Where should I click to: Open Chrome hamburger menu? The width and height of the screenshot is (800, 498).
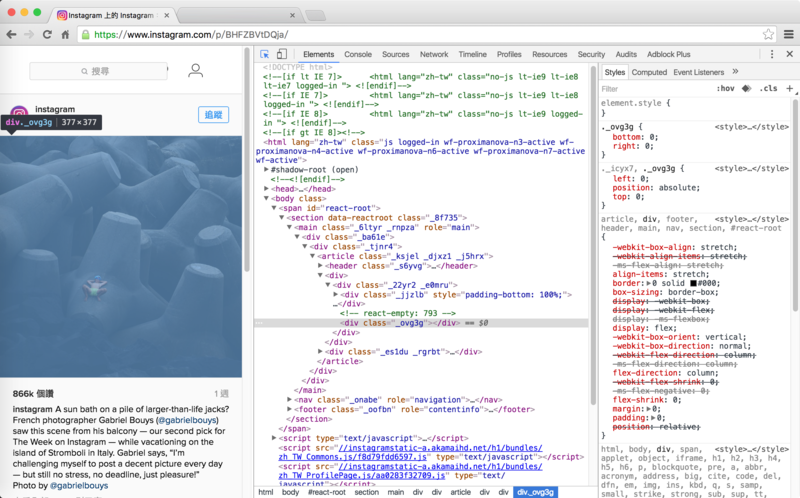[789, 35]
